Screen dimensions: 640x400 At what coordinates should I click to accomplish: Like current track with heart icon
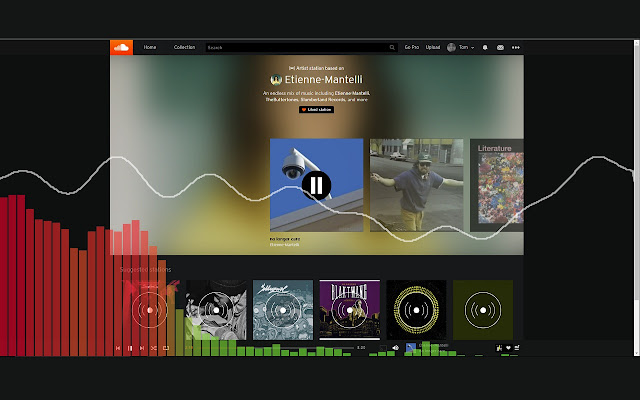click(x=508, y=348)
